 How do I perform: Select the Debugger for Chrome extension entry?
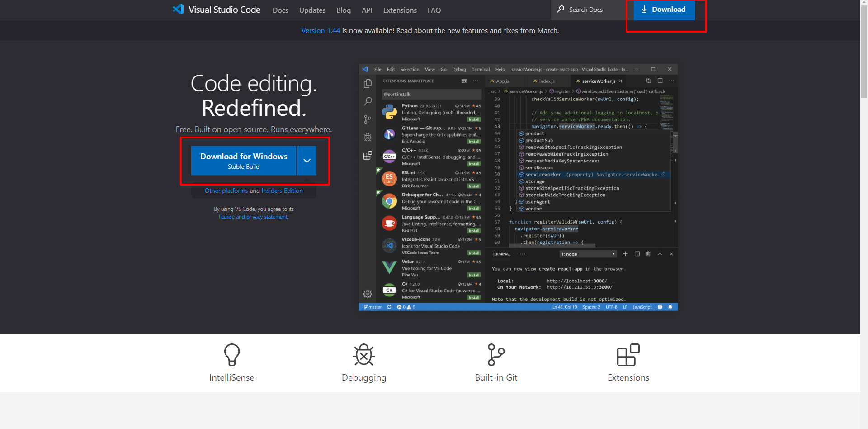pyautogui.click(x=430, y=201)
